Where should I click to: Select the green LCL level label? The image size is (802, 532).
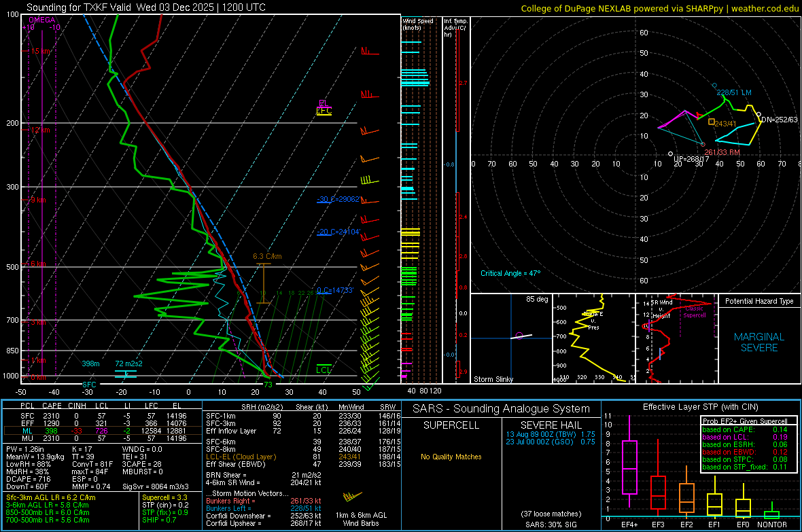324,370
